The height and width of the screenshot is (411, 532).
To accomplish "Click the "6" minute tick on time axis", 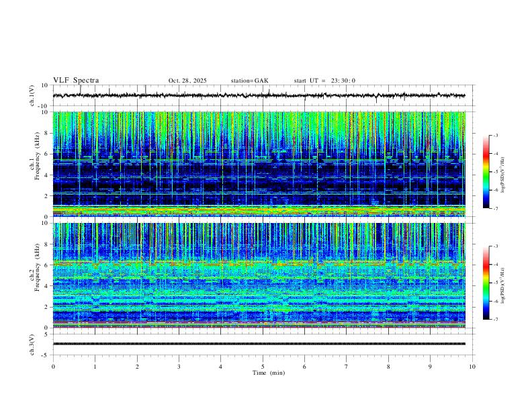I will [304, 367].
